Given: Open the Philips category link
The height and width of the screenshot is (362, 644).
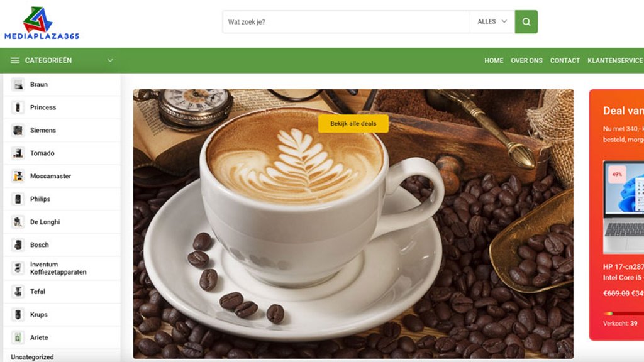Looking at the screenshot, I should 40,199.
